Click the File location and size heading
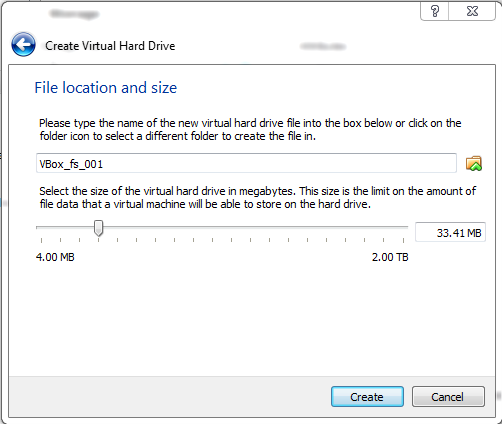502x424 pixels. click(x=106, y=88)
